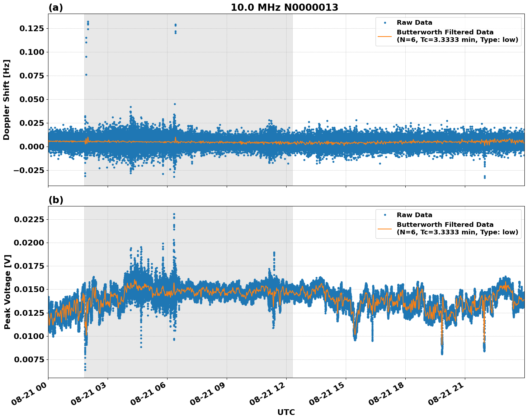Select the Doppler outlier near 08-21 21
Screen dimensions: 528x420
click(484, 177)
